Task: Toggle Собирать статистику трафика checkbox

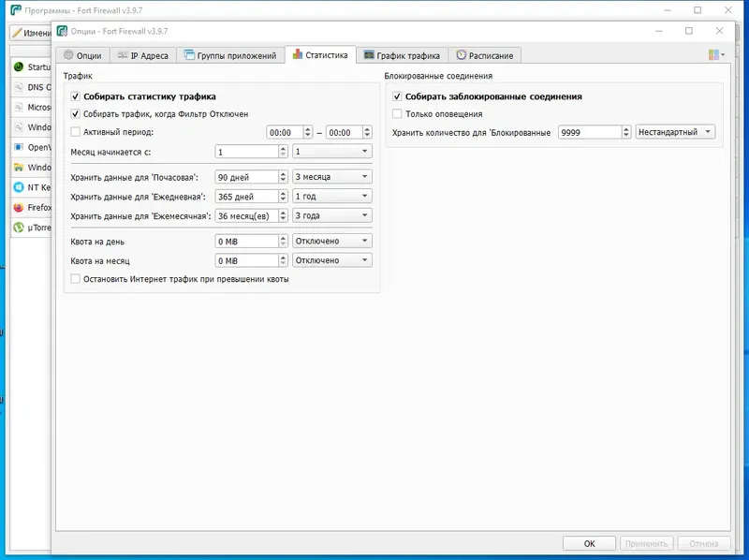Action: pyautogui.click(x=76, y=96)
